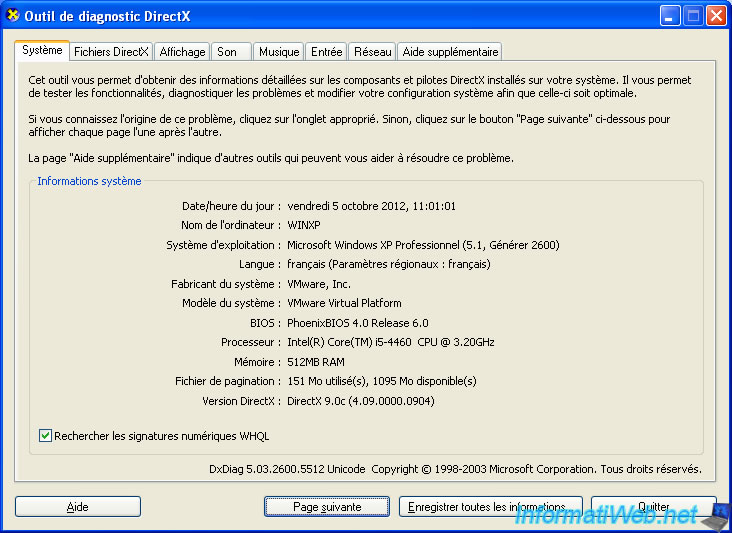
Task: Click the Date/heure du jour label
Action: click(x=232, y=206)
